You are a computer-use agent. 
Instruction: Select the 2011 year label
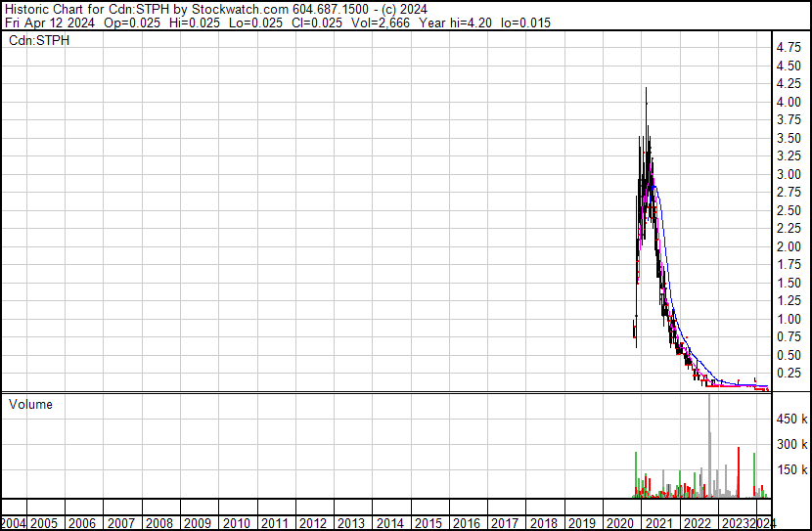(275, 523)
